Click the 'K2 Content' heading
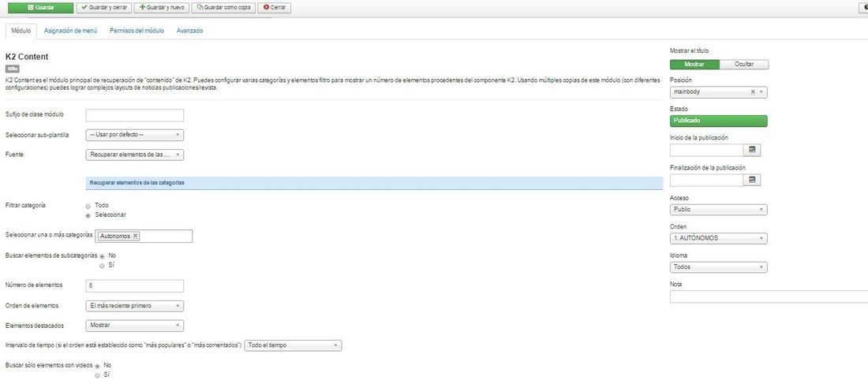Viewport: 868px width, 384px height. pos(27,57)
